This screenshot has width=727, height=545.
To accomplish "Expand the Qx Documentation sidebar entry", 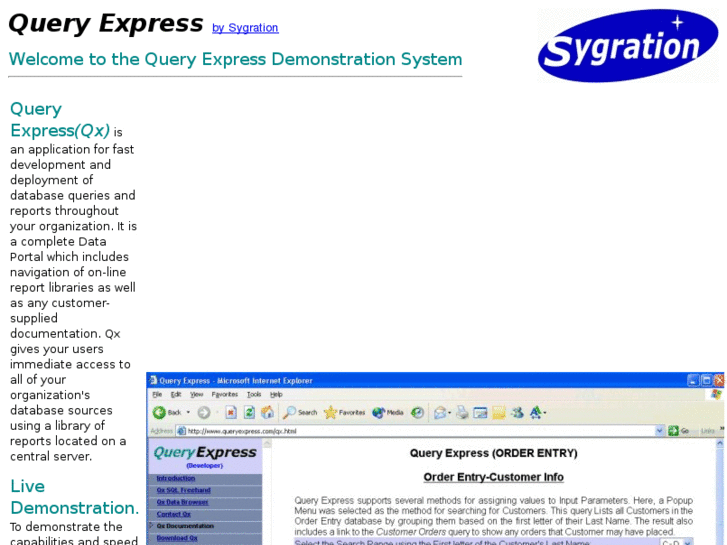I will [151, 526].
